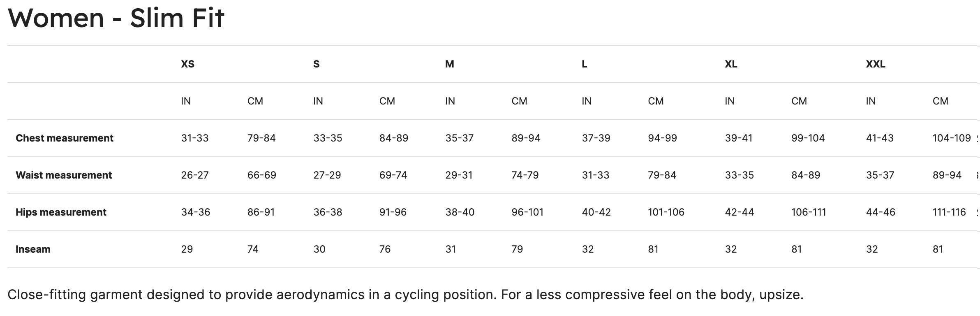Click the Inseam row label

point(33,249)
